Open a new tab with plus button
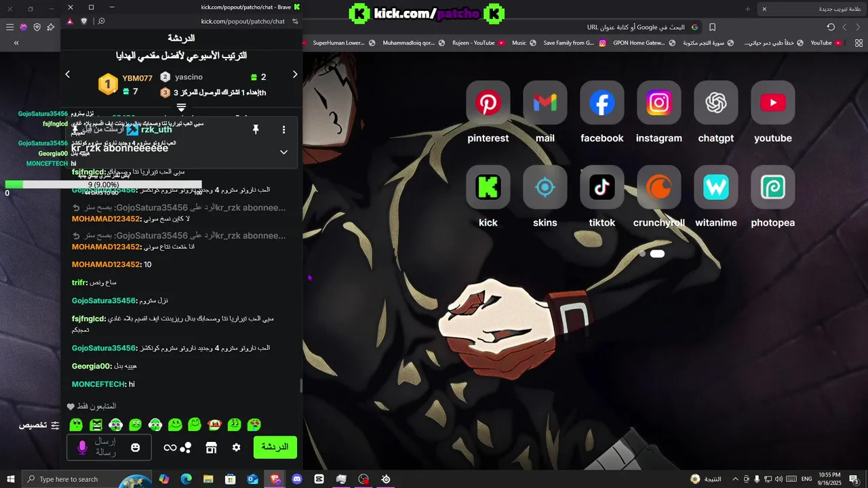Screen dimensions: 868x488 pyautogui.click(x=748, y=9)
